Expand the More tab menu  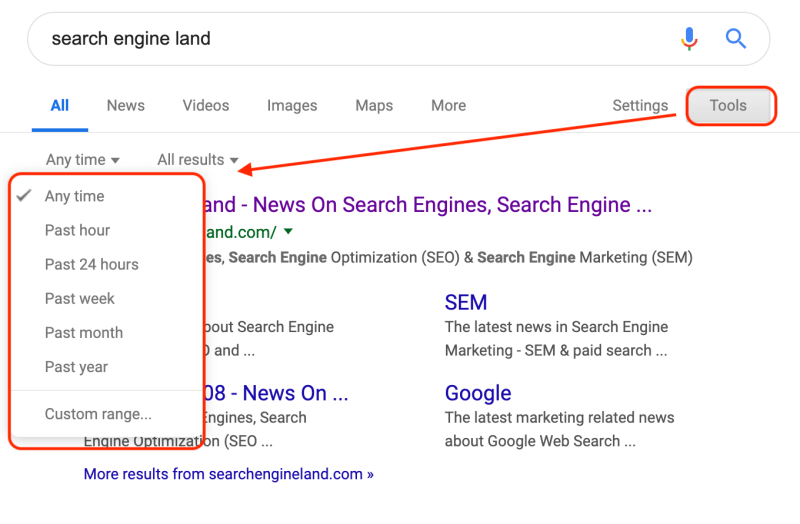click(x=448, y=106)
